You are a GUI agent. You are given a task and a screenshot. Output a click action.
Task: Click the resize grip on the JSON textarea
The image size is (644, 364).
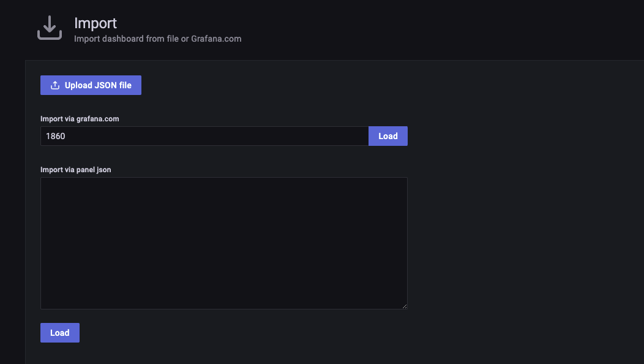pyautogui.click(x=404, y=305)
